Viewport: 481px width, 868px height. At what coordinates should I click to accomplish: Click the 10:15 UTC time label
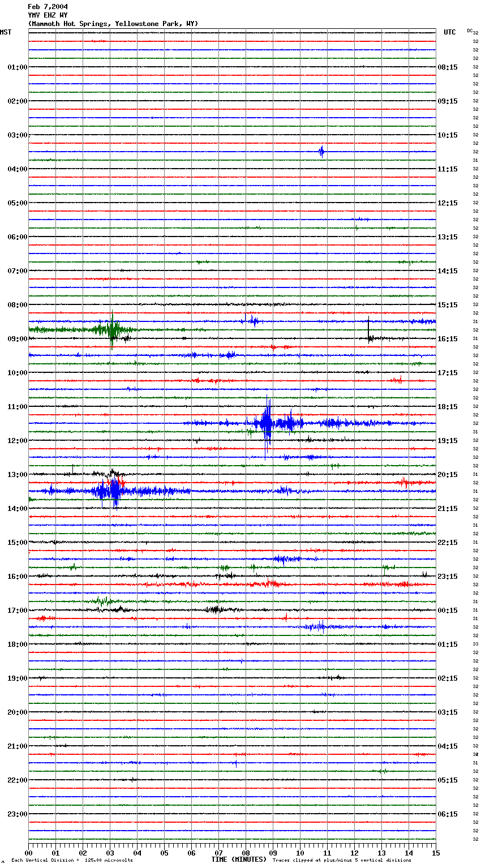click(x=448, y=135)
